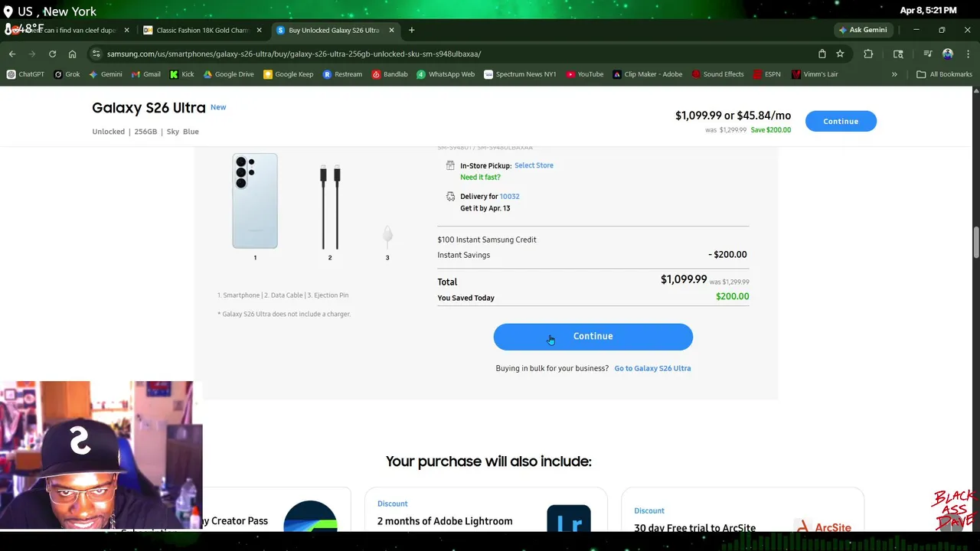Open the Restream bookmark
The width and height of the screenshot is (980, 551).
(x=342, y=74)
